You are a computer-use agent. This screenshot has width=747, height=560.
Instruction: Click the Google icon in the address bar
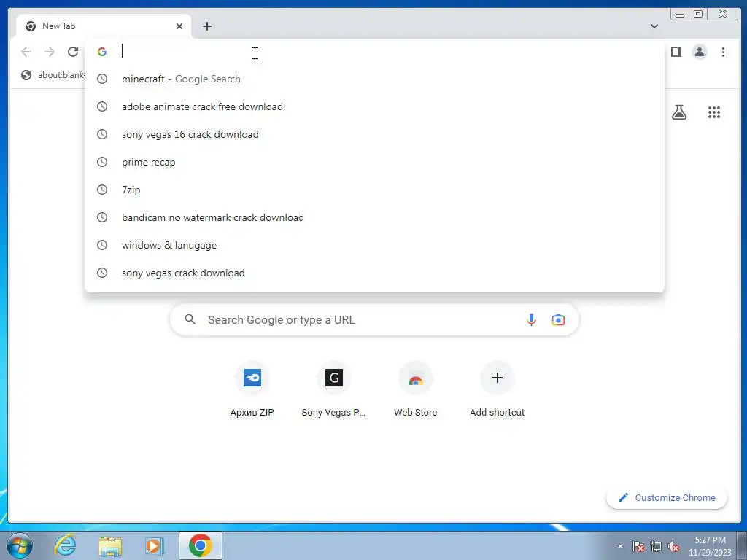[x=102, y=52]
